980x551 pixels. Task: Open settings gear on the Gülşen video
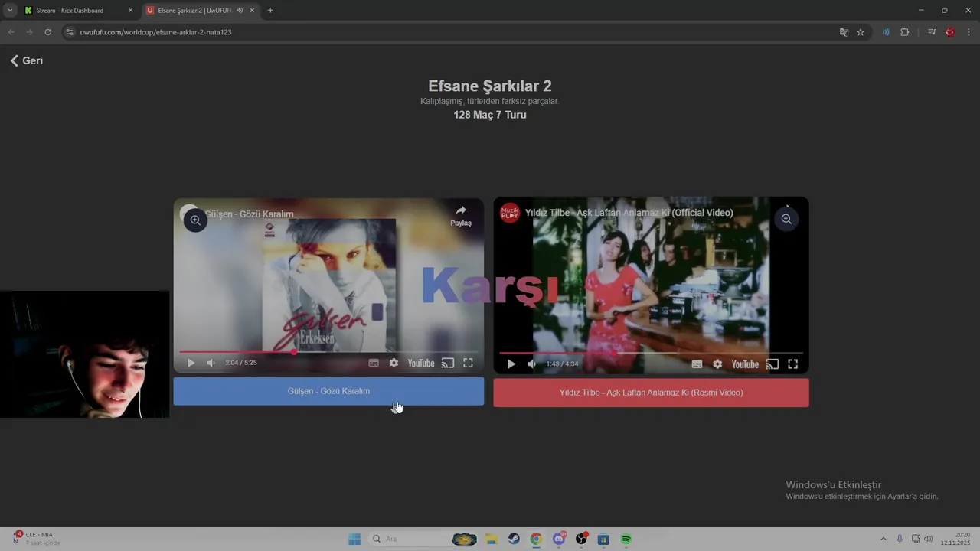(x=394, y=363)
